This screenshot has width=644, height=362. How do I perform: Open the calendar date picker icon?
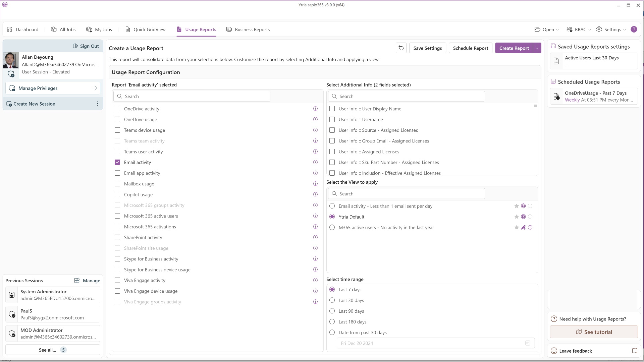[x=528, y=343]
